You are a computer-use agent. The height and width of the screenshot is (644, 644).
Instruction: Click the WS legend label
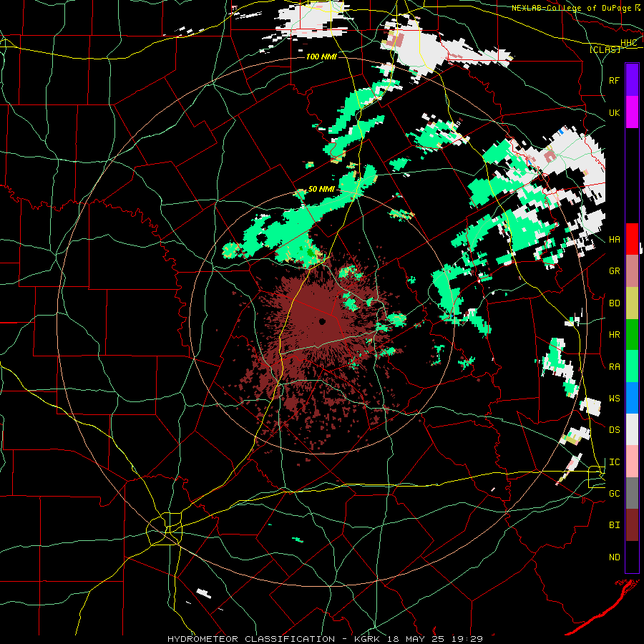pyautogui.click(x=614, y=399)
